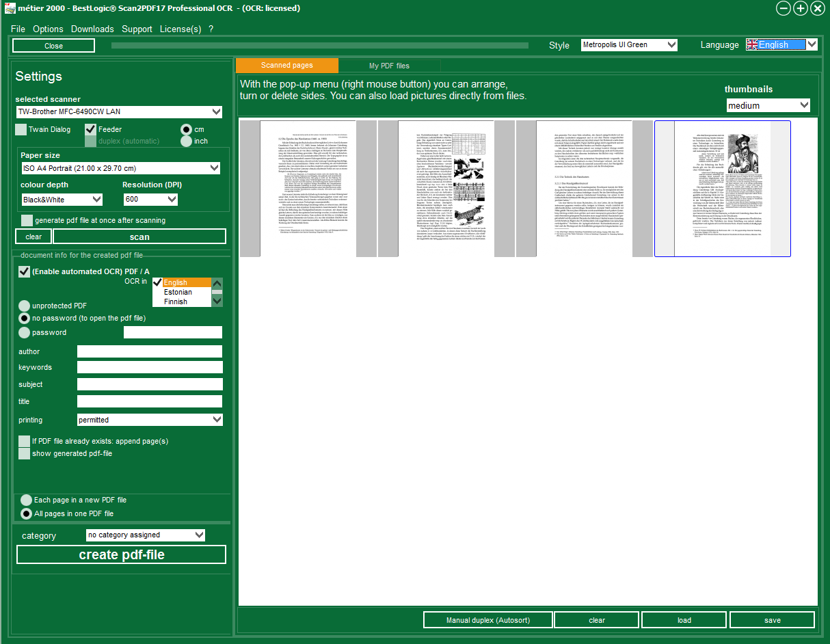830x644 pixels.
Task: Select the second scanned page thumbnail
Action: coord(446,189)
